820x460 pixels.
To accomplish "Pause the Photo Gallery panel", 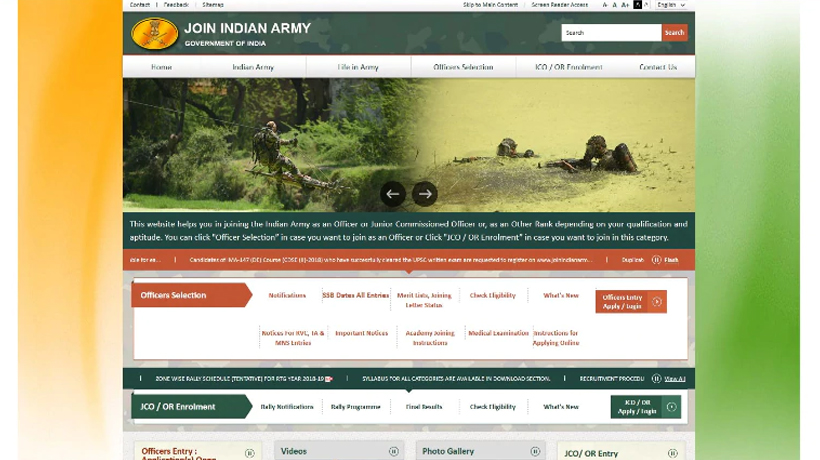I will tap(535, 451).
